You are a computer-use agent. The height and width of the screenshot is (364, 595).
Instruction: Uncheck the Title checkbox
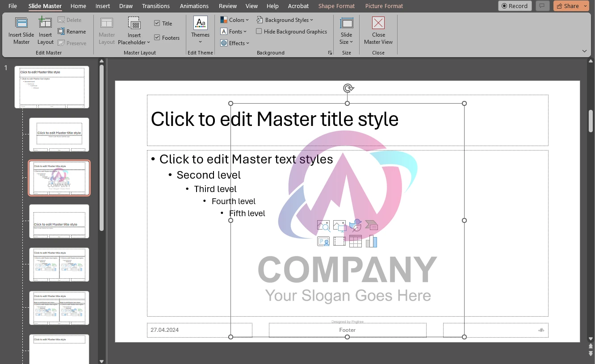(157, 23)
